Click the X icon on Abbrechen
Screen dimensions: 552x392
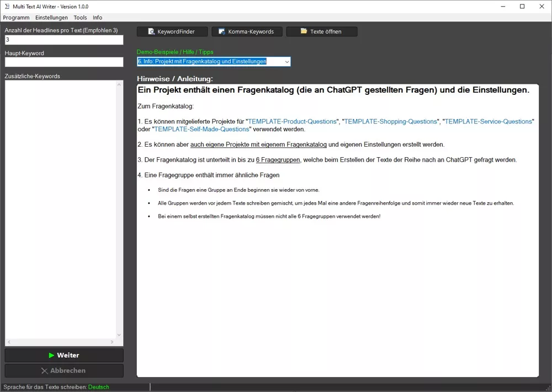tap(44, 371)
